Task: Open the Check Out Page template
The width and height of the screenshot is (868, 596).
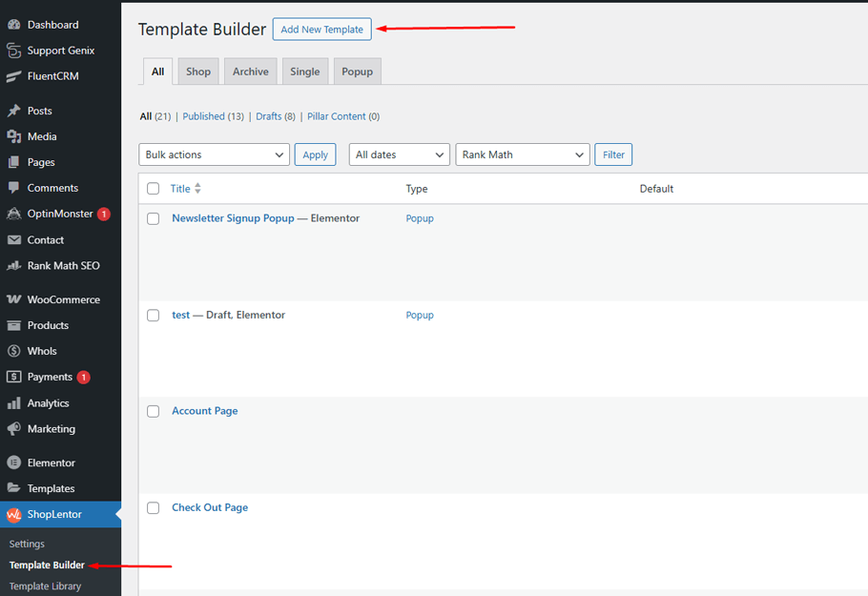Action: coord(210,507)
